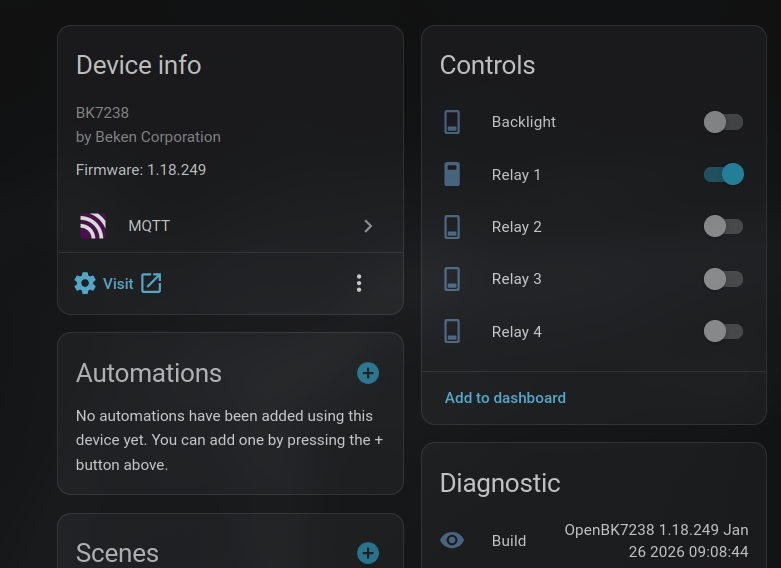
Task: Expand the MQTT integration chevron
Action: [x=368, y=226]
